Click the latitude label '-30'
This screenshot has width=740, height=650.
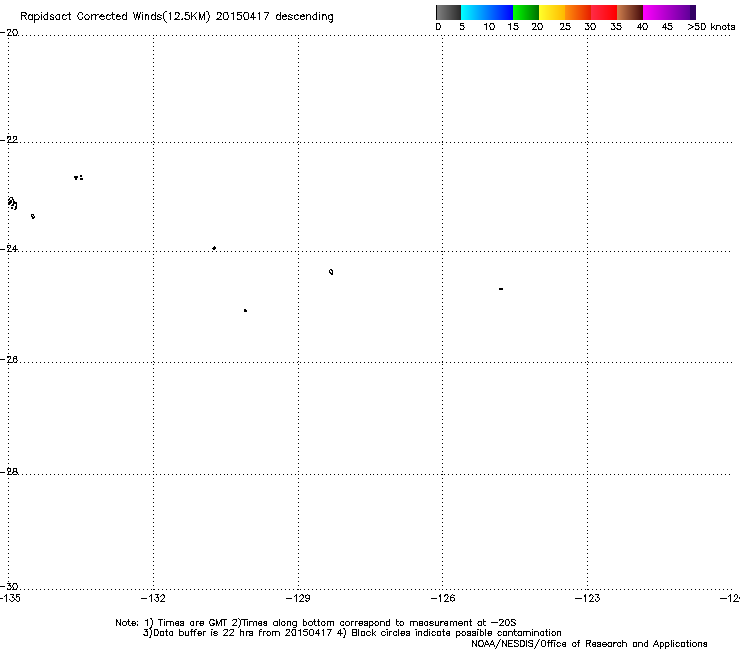click(9, 587)
